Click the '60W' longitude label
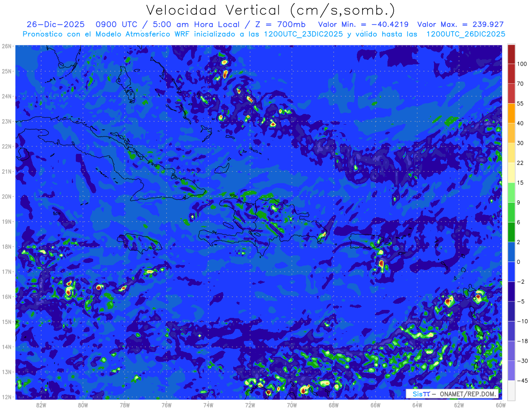This screenshot has height=411, width=532. [x=501, y=405]
